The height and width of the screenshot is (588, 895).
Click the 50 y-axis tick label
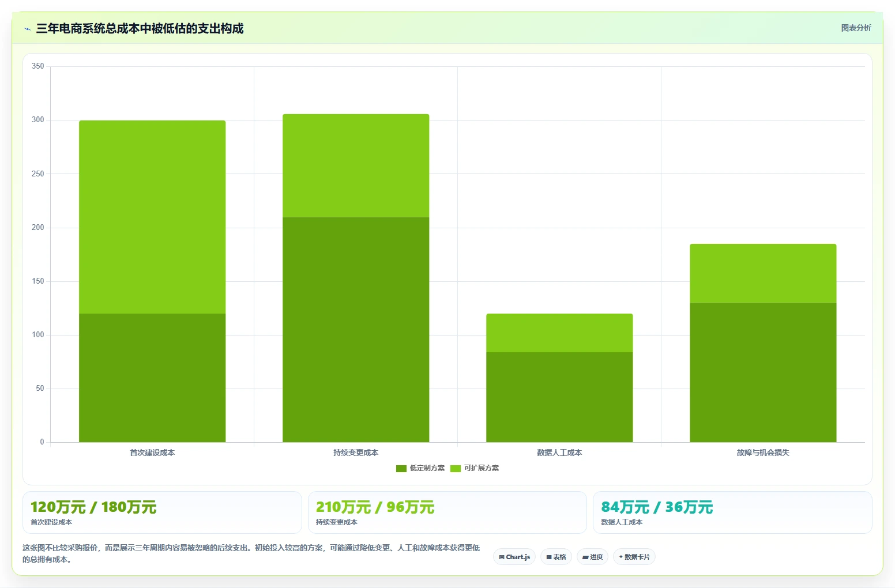point(40,389)
